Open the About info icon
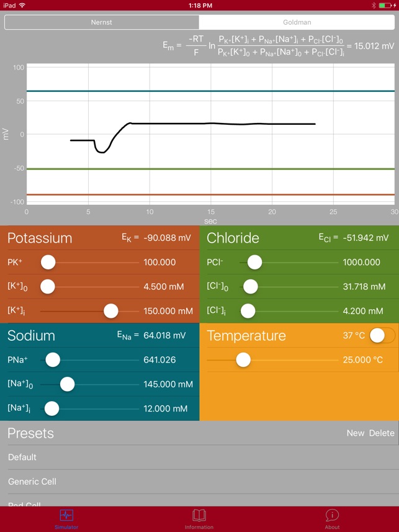This screenshot has height=532, width=399. tap(333, 517)
